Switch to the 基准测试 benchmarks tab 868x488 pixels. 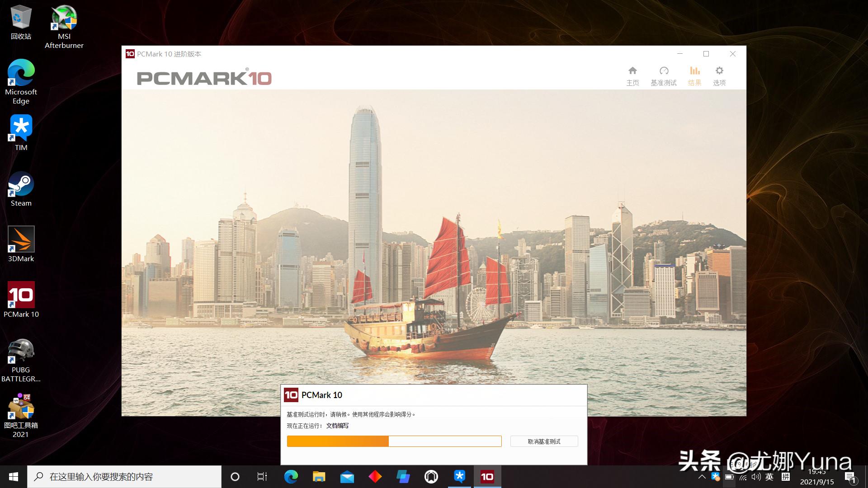point(663,76)
